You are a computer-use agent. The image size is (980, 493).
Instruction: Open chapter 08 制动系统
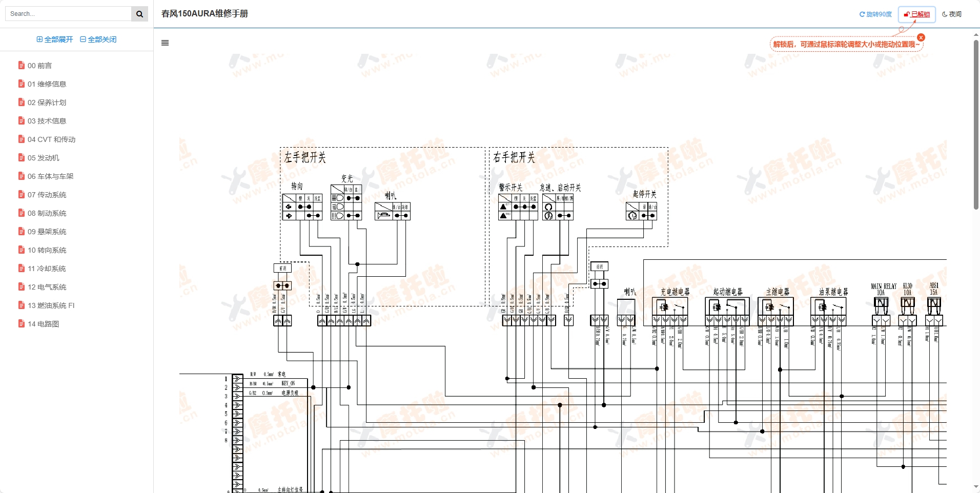pos(47,213)
